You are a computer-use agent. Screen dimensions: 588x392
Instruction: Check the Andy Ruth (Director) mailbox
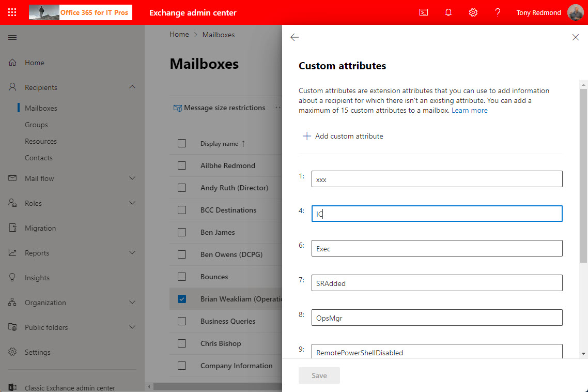tap(182, 188)
